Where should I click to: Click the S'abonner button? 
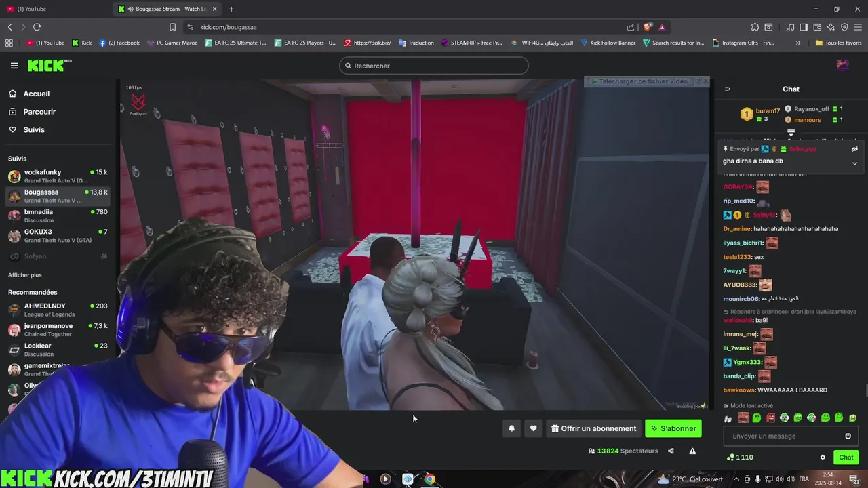pyautogui.click(x=673, y=428)
